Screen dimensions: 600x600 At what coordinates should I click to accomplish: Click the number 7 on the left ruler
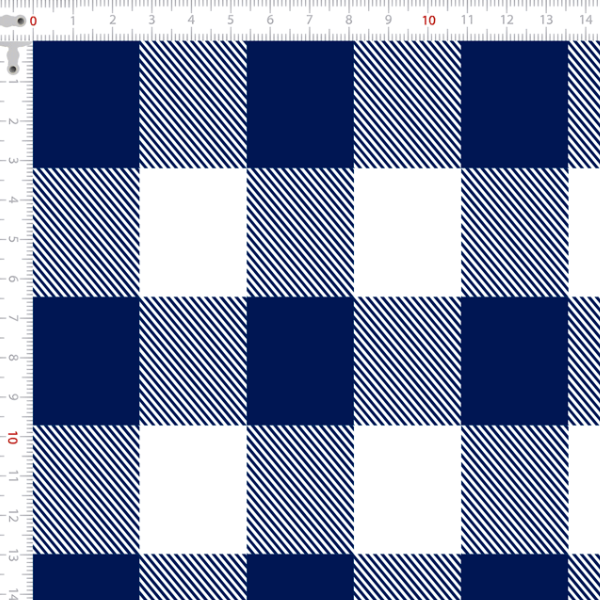point(13,318)
